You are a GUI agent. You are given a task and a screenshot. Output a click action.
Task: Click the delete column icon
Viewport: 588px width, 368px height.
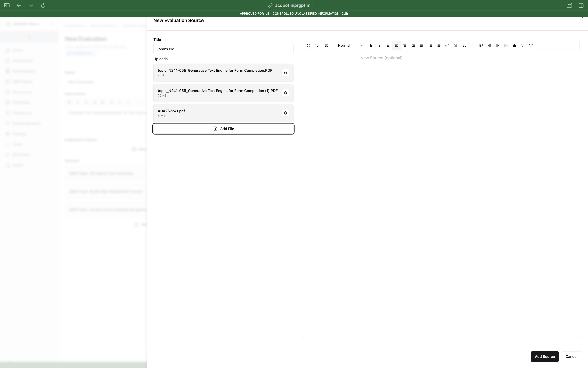point(506,46)
